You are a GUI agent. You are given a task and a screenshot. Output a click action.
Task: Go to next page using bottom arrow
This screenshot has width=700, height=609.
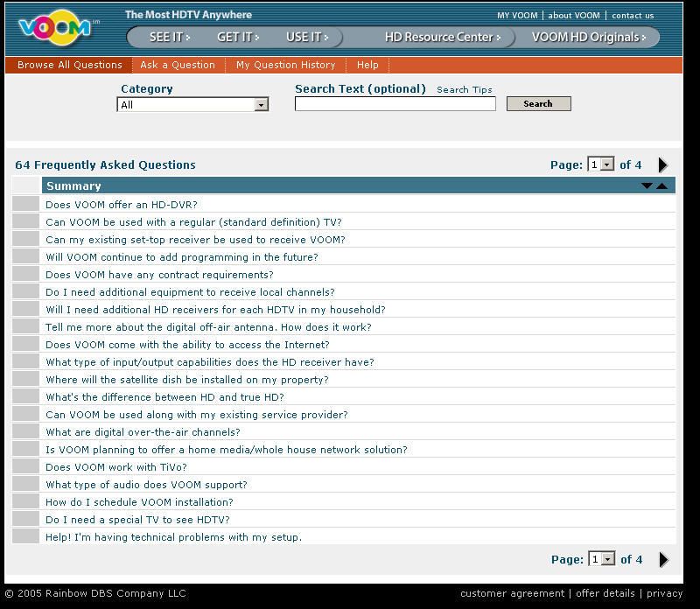664,559
